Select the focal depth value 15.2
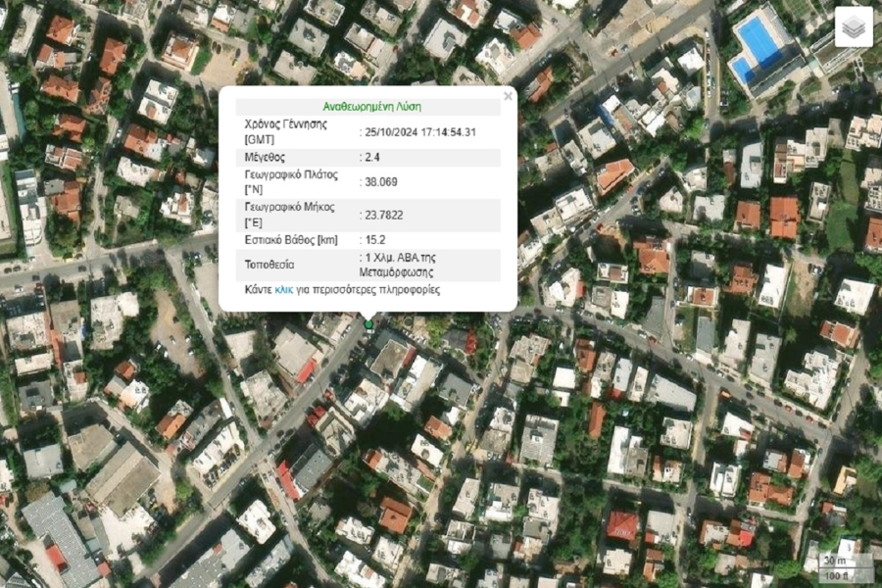Image resolution: width=882 pixels, height=588 pixels. 375,239
